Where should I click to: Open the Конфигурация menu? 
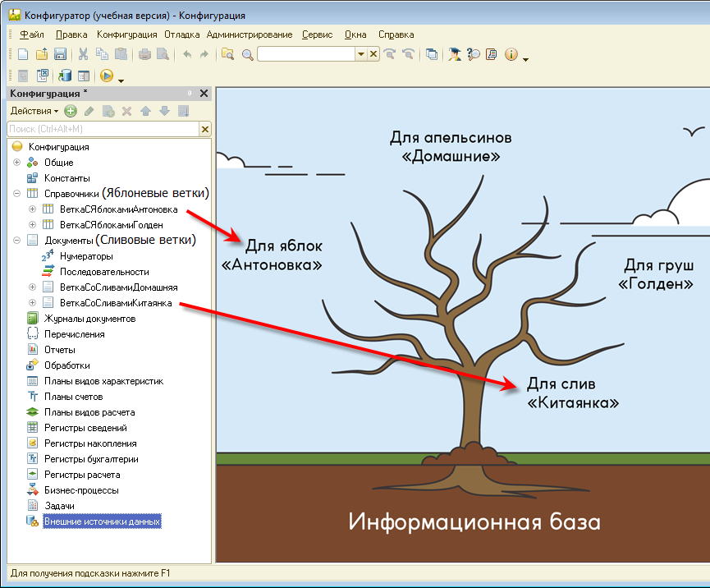[x=126, y=34]
